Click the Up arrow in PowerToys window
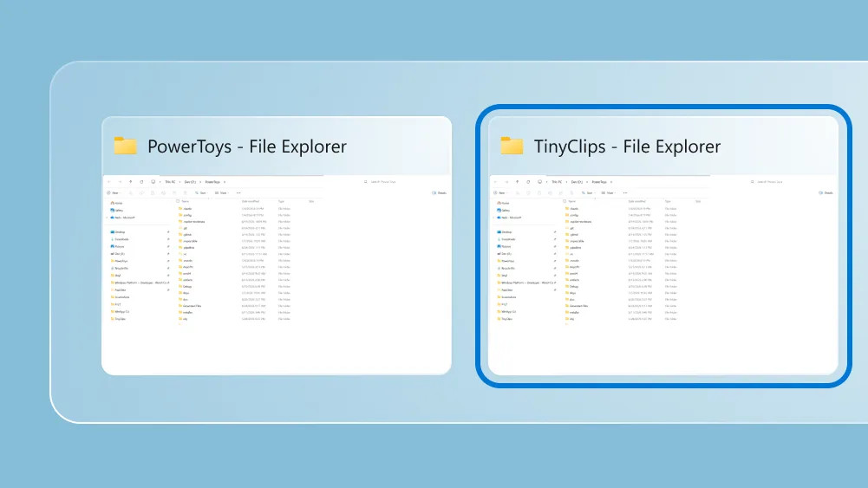The height and width of the screenshot is (488, 868). [x=131, y=181]
